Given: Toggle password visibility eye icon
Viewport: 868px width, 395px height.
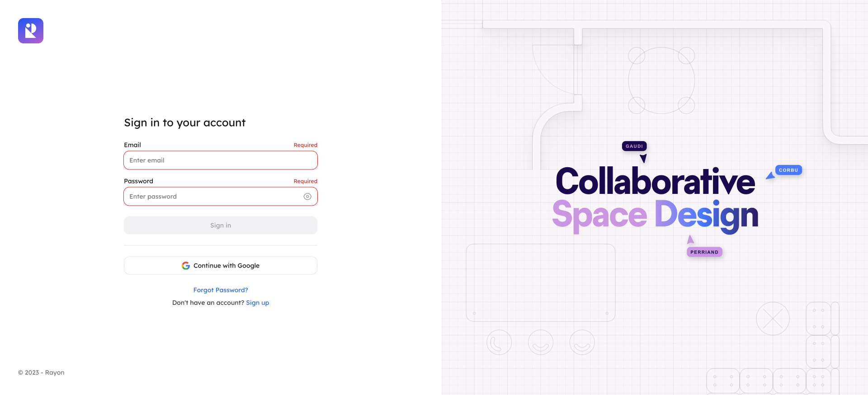Looking at the screenshot, I should click(x=307, y=197).
